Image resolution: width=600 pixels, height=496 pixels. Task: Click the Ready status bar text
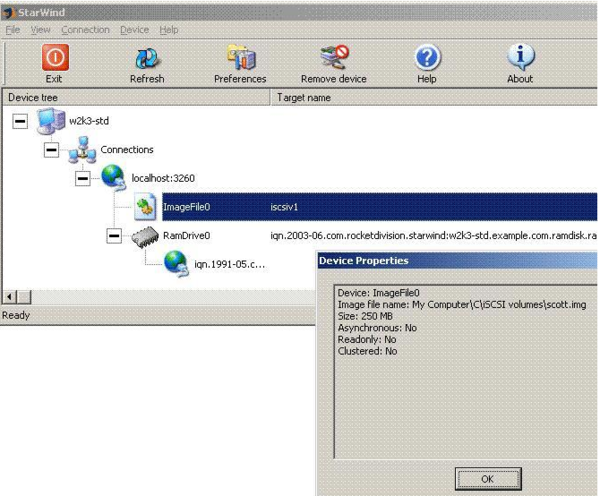[x=16, y=315]
